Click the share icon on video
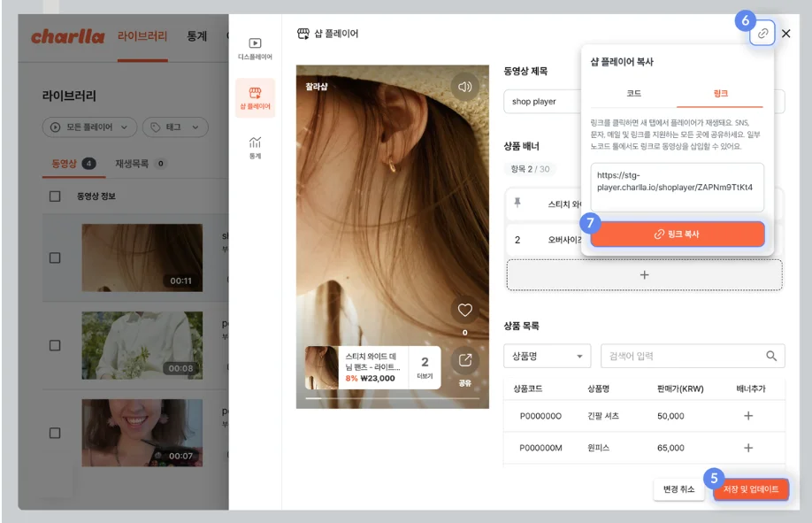The image size is (812, 523). click(x=464, y=361)
